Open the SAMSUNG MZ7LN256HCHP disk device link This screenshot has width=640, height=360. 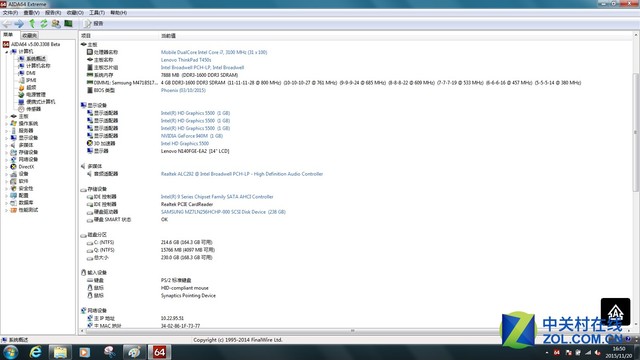pyautogui.click(x=223, y=212)
